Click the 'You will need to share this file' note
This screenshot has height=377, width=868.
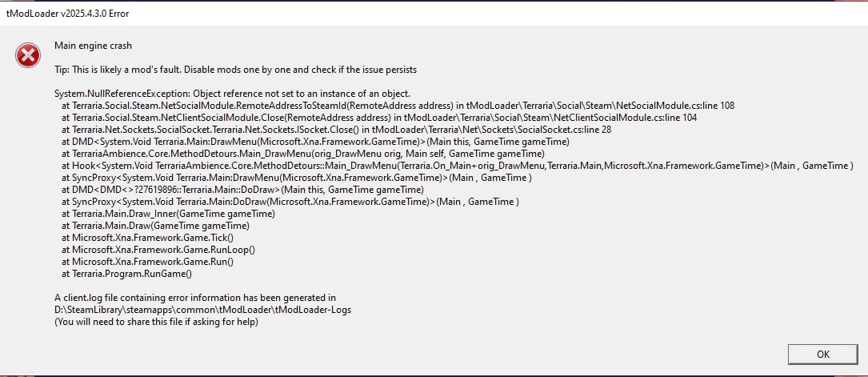point(156,322)
